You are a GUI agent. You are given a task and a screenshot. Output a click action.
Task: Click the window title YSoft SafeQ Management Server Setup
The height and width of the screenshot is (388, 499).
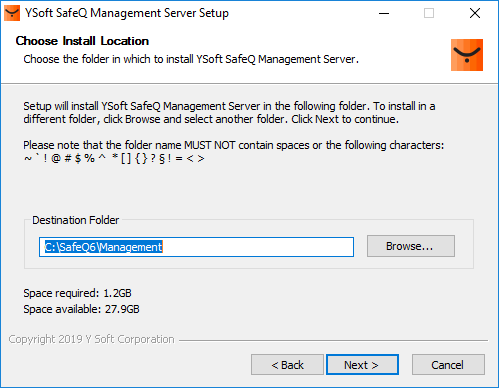[127, 13]
